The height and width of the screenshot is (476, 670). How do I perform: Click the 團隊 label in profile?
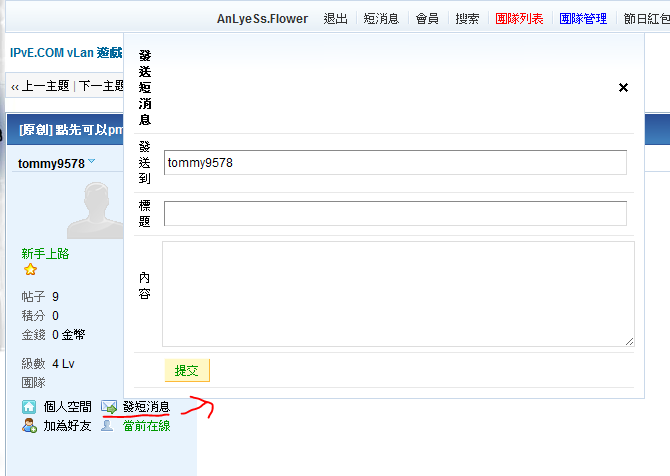pos(33,382)
